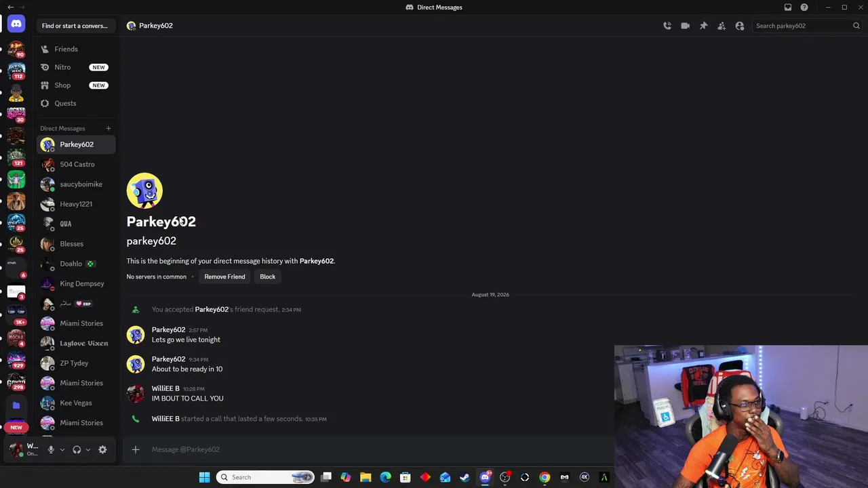Open the Laylove Vixen direct message
868x488 pixels.
[76, 343]
